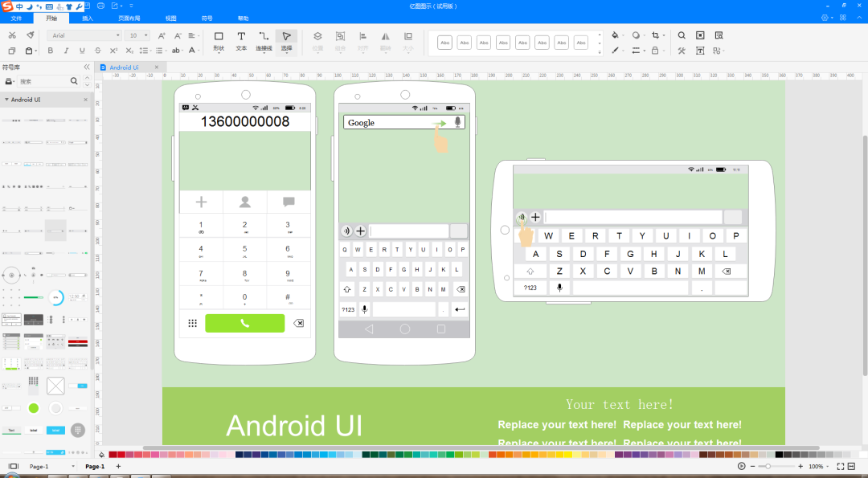The image size is (868, 478).
Task: Pick the black swatch in the color palette
Action: [x=779, y=455]
